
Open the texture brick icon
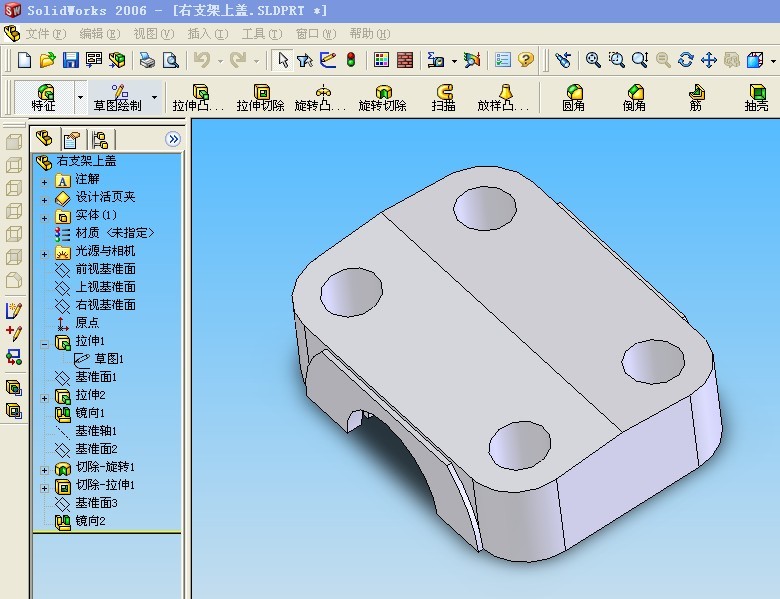[x=405, y=60]
